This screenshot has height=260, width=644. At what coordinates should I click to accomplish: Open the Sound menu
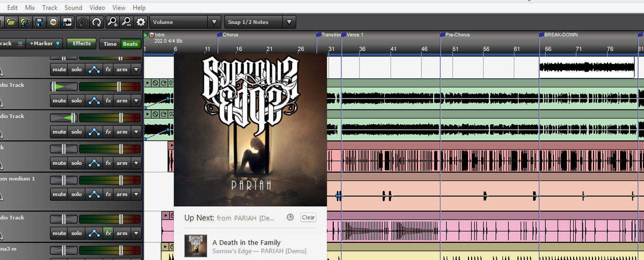[x=74, y=8]
